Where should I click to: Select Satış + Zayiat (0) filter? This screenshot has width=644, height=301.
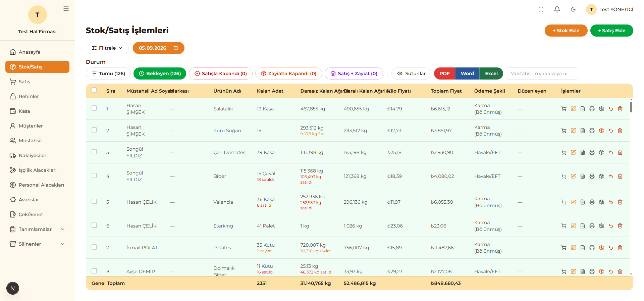click(354, 73)
